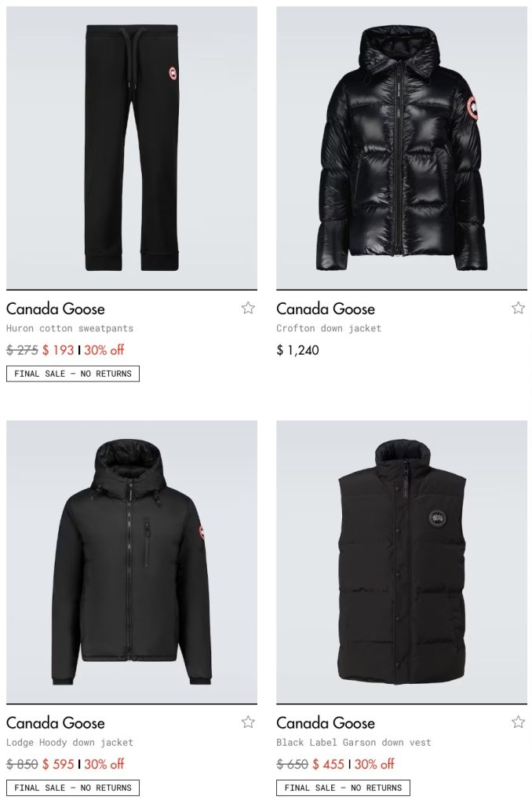This screenshot has width=532, height=804.
Task: Star the Lodge Hoody down jacket
Action: pos(248,722)
